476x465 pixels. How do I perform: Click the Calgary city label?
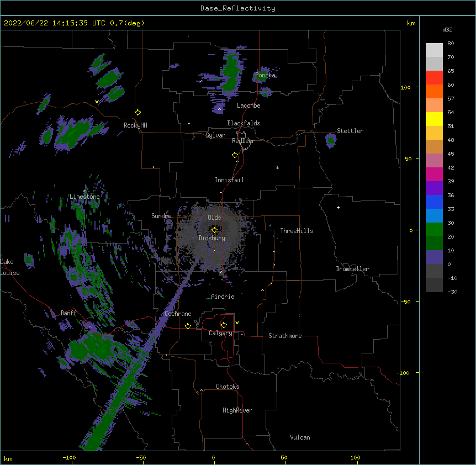[x=220, y=333]
